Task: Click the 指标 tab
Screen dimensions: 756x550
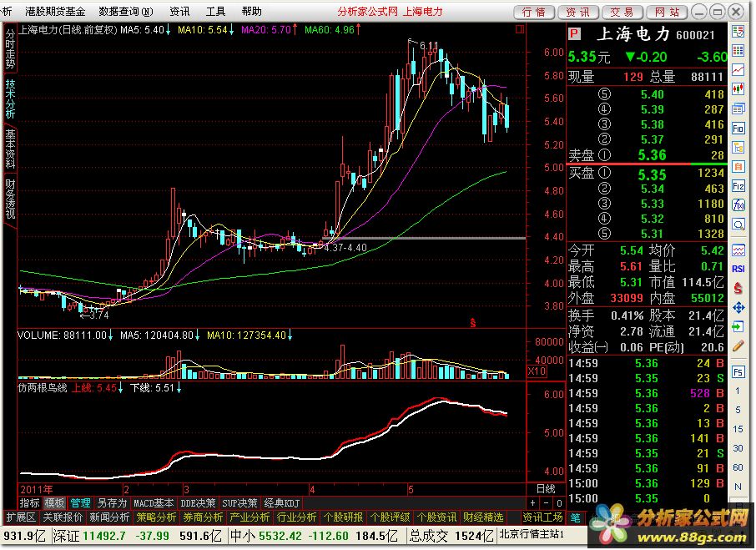Action: [29, 503]
